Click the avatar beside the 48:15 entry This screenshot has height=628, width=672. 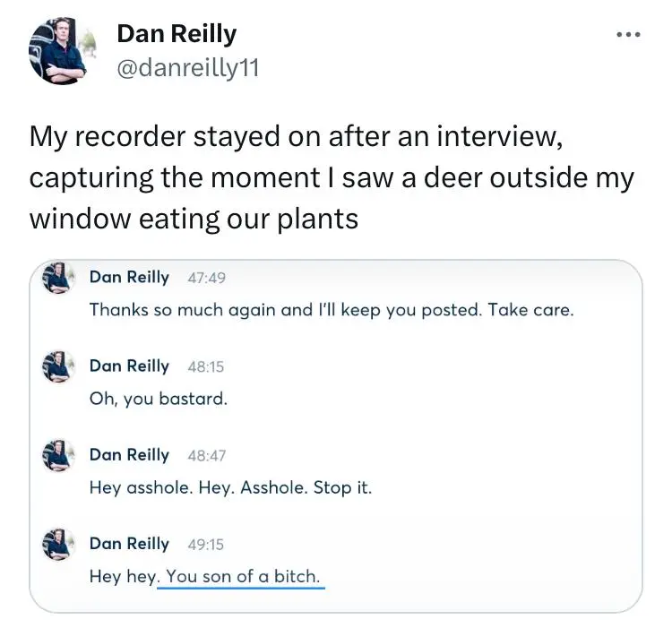(58, 366)
